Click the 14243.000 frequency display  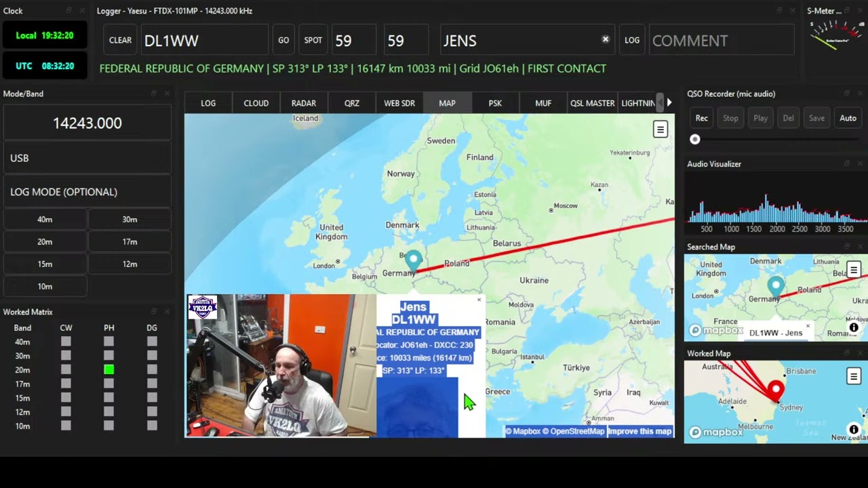point(87,123)
